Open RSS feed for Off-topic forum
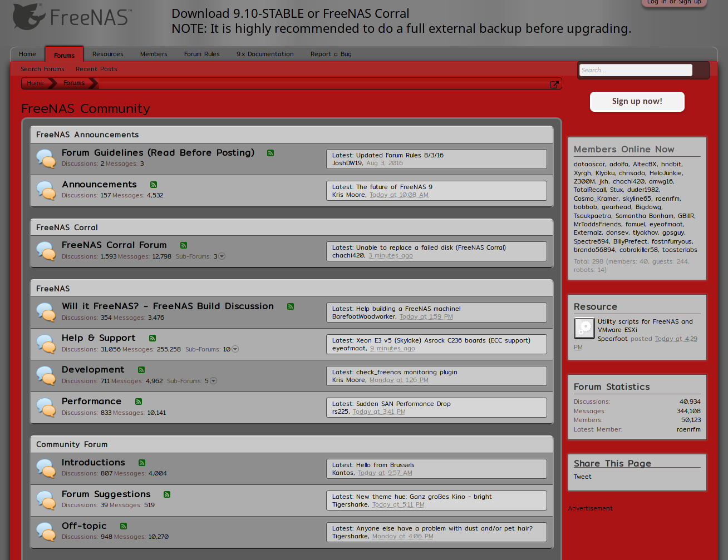This screenshot has height=560, width=728. tap(124, 526)
